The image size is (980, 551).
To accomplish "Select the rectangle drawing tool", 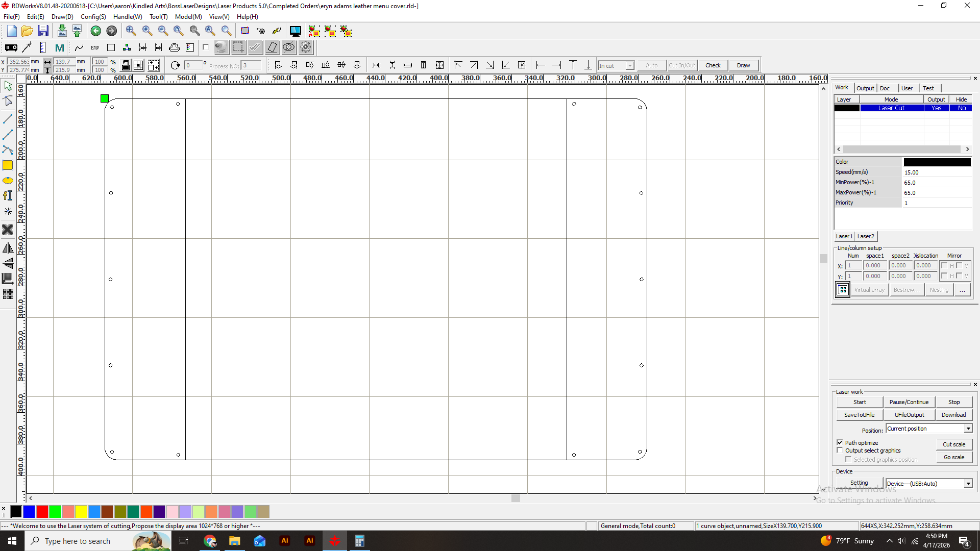I will point(8,165).
